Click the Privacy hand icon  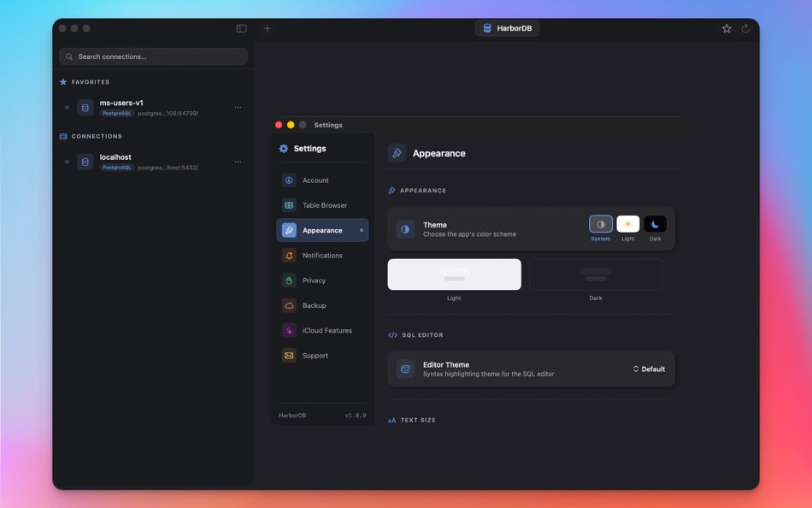pos(290,280)
